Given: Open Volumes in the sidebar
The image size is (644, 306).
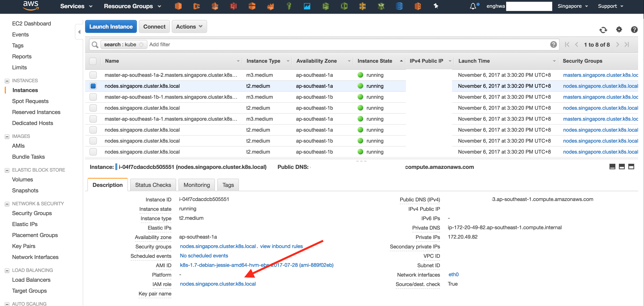Looking at the screenshot, I should 23,179.
